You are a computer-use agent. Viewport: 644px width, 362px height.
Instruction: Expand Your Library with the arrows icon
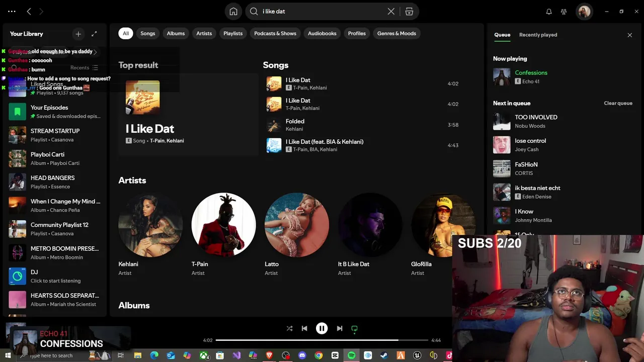94,34
